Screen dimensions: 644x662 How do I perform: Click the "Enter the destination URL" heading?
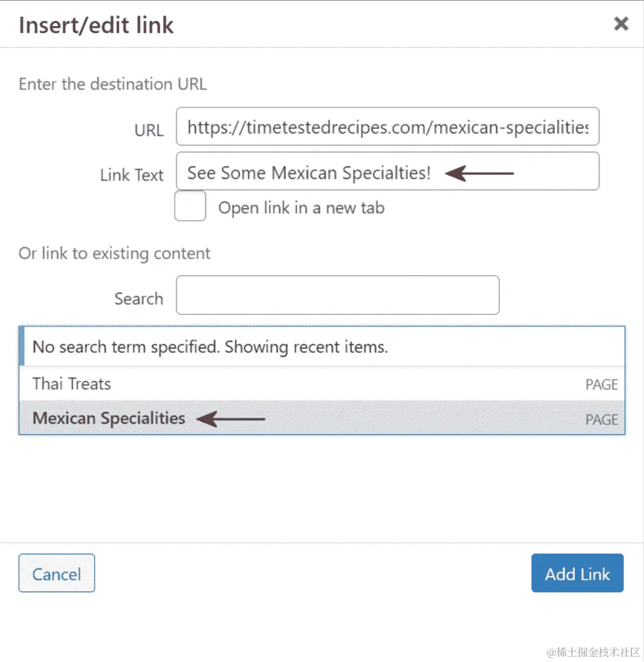click(x=112, y=84)
